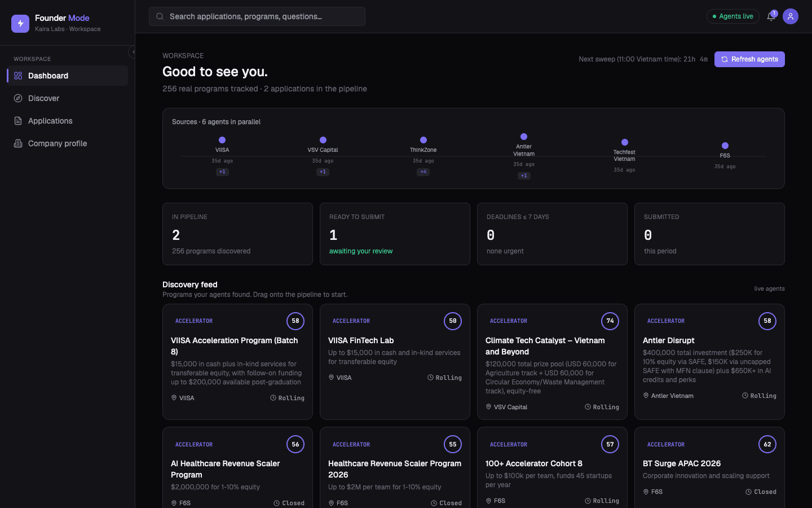Image resolution: width=812 pixels, height=508 pixels.
Task: Select the Antler Vietnam source dot
Action: (524, 137)
